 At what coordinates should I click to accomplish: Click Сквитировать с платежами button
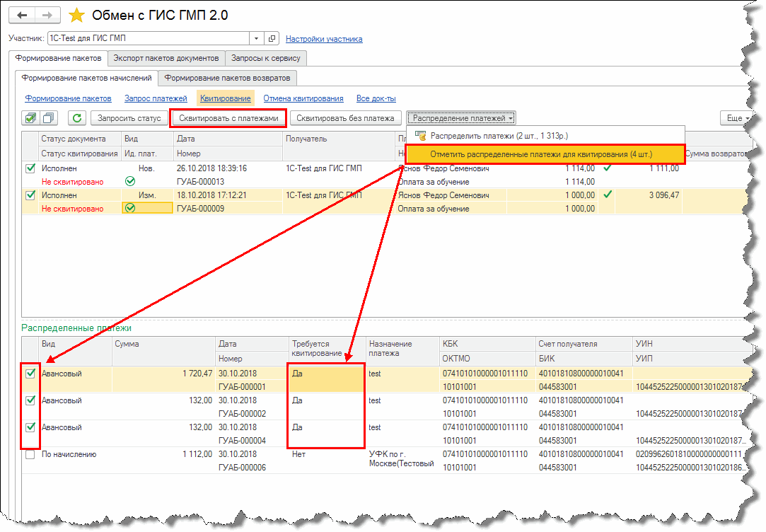[x=228, y=117]
